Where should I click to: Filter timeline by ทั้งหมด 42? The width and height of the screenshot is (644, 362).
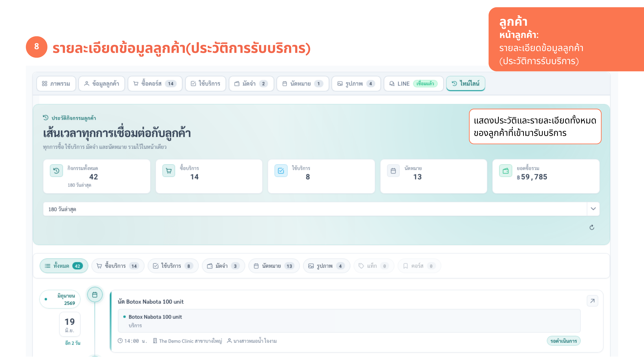point(64,266)
